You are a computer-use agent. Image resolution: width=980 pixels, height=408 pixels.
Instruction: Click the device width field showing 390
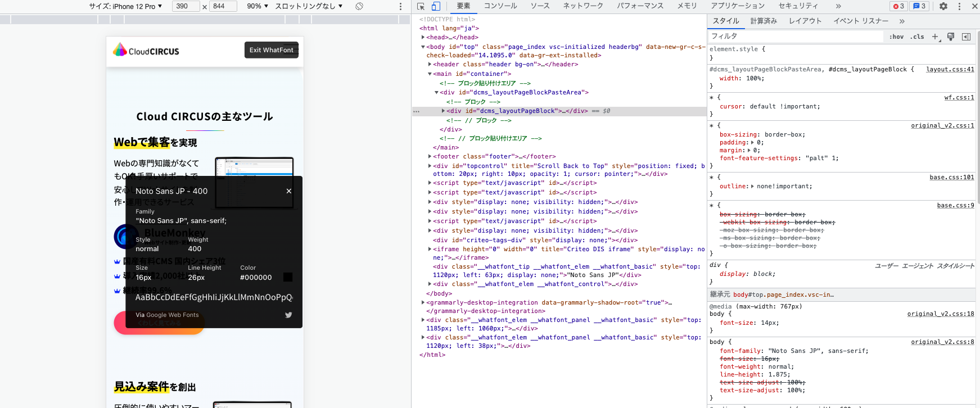(x=186, y=6)
